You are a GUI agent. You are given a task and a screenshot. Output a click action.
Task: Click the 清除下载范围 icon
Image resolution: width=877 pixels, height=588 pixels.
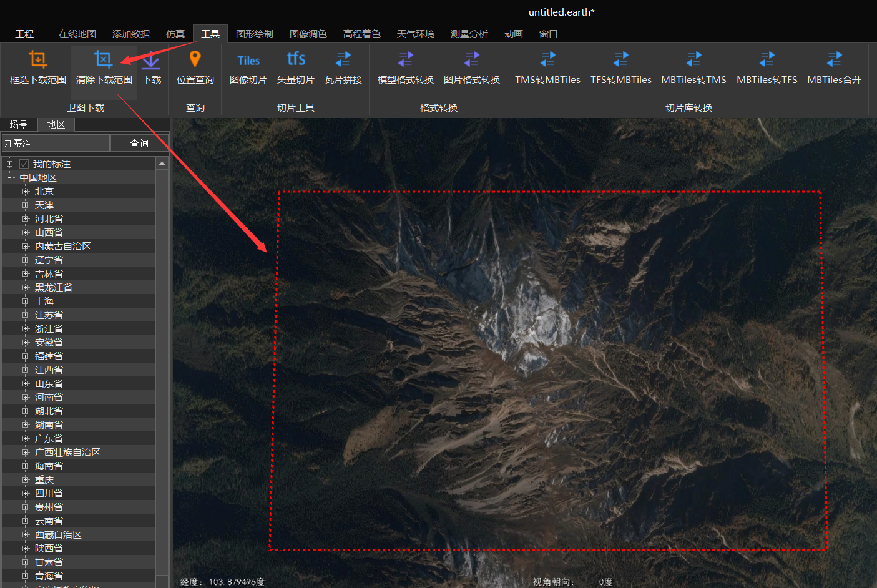(x=104, y=59)
